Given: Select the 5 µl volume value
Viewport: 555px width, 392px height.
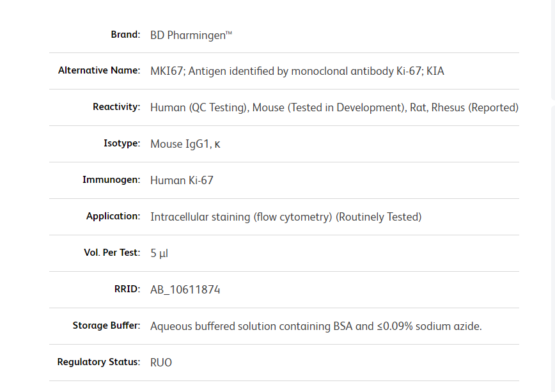Looking at the screenshot, I should coord(159,253).
